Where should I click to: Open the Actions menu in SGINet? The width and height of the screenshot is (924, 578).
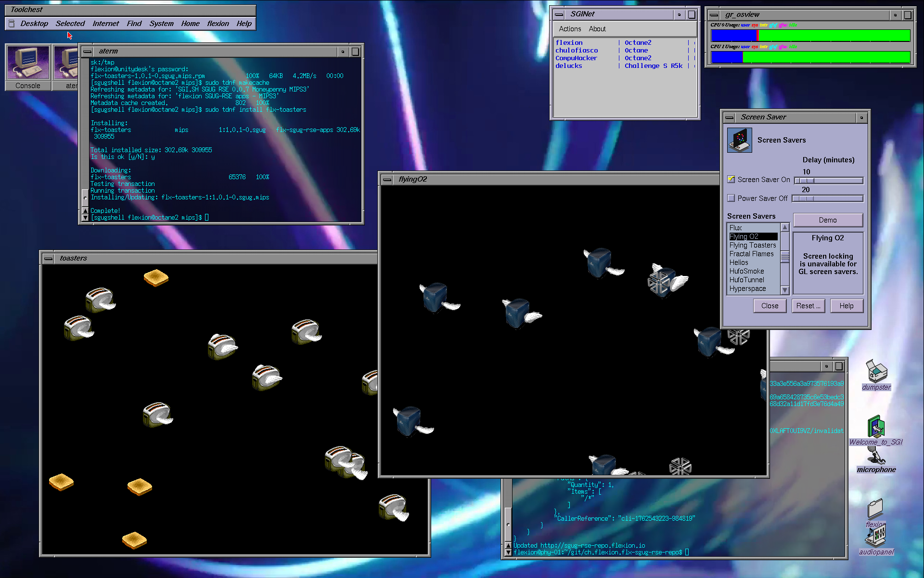point(570,29)
